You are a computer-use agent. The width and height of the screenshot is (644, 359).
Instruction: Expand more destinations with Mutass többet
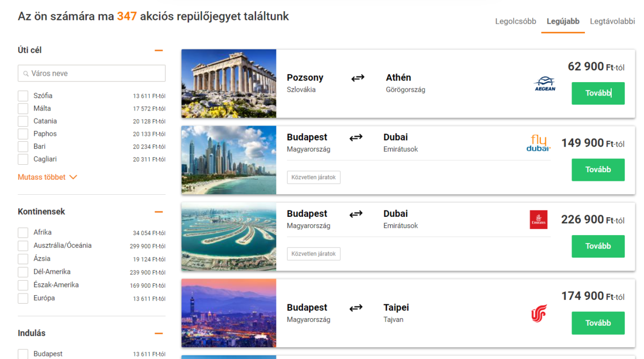(x=47, y=177)
